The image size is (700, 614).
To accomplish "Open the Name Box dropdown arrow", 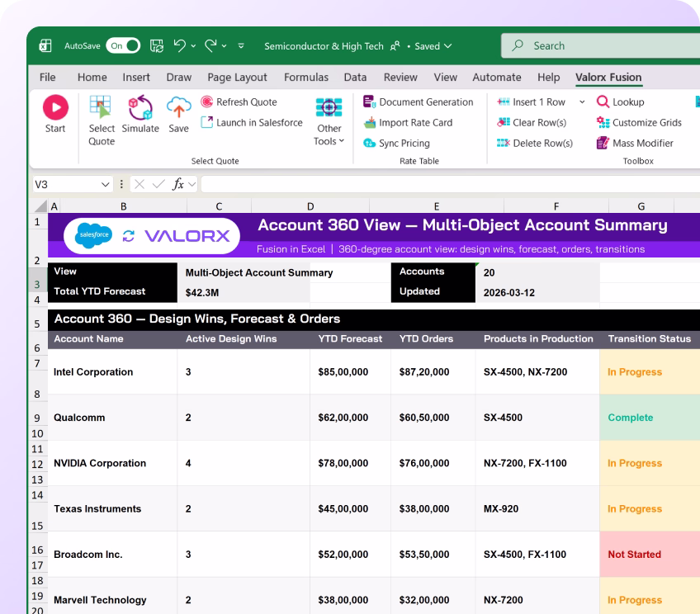I will coord(105,184).
